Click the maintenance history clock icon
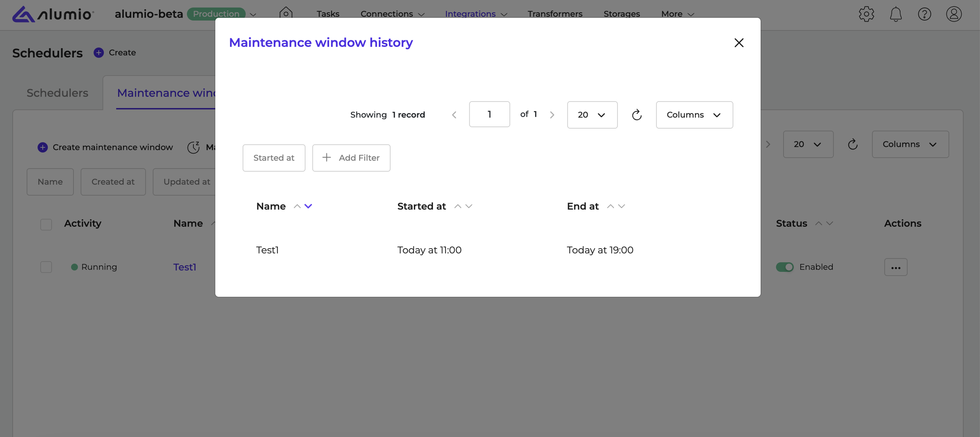Image resolution: width=980 pixels, height=437 pixels. [x=193, y=147]
